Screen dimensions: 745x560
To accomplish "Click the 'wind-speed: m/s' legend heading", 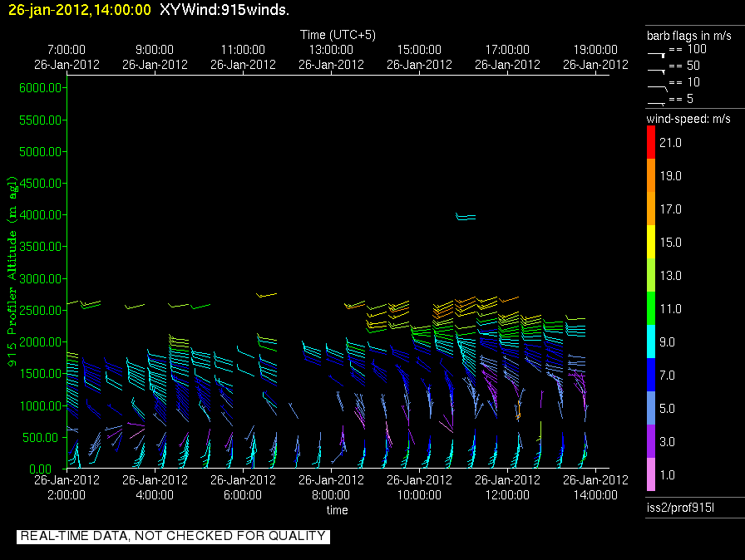I will [688, 119].
